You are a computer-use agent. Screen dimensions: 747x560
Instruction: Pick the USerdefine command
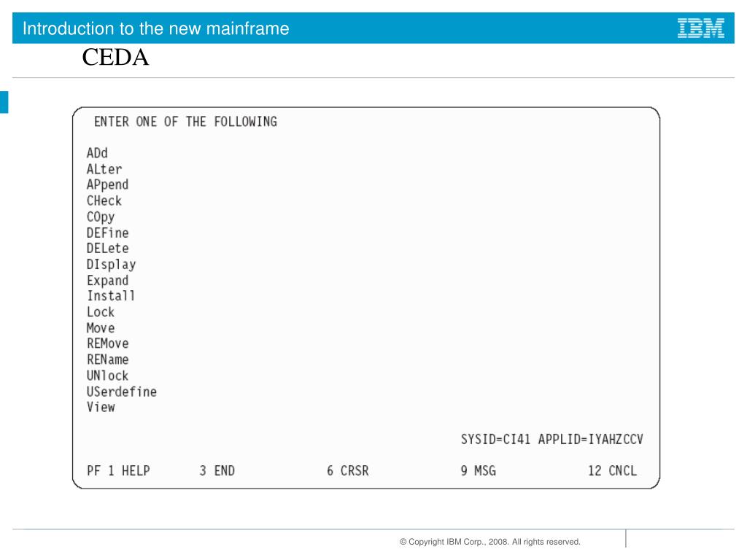click(122, 392)
